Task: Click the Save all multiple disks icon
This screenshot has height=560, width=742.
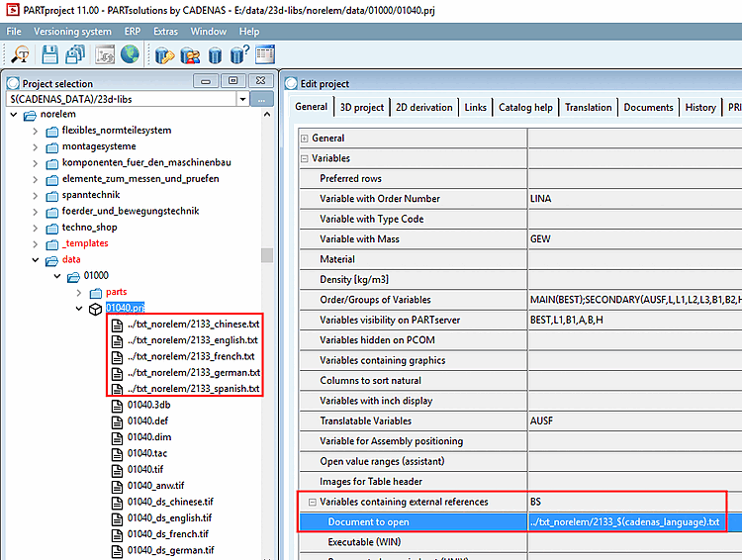Action: (x=75, y=54)
